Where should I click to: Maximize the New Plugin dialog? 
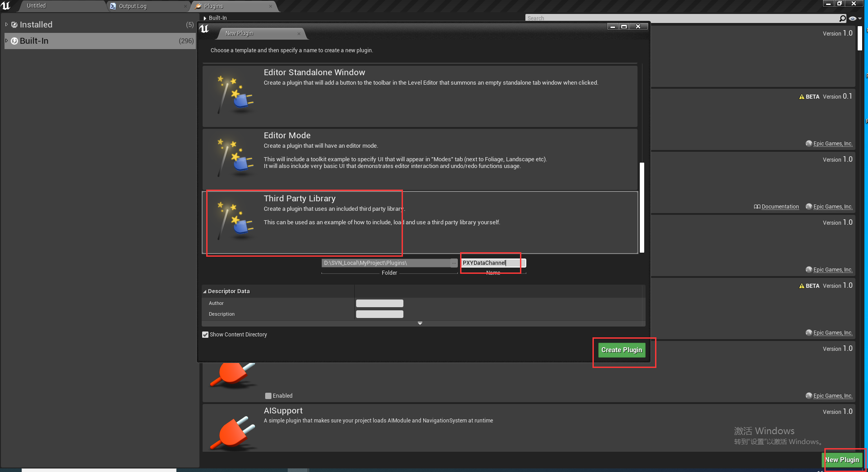point(624,27)
